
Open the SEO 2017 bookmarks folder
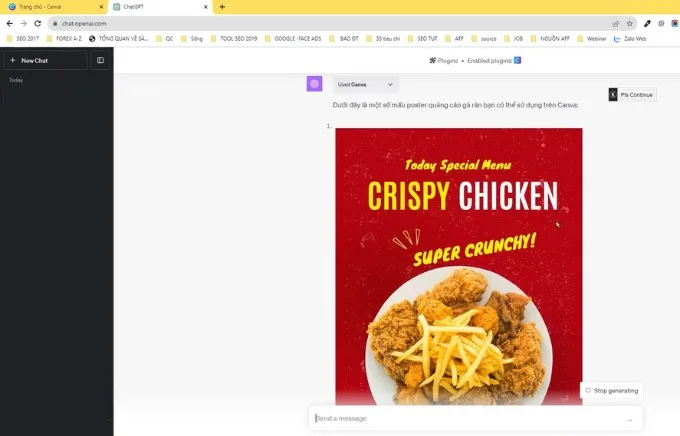[23, 39]
